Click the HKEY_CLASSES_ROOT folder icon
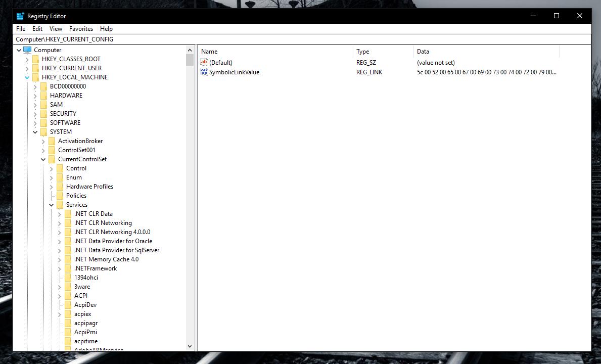 (x=36, y=59)
